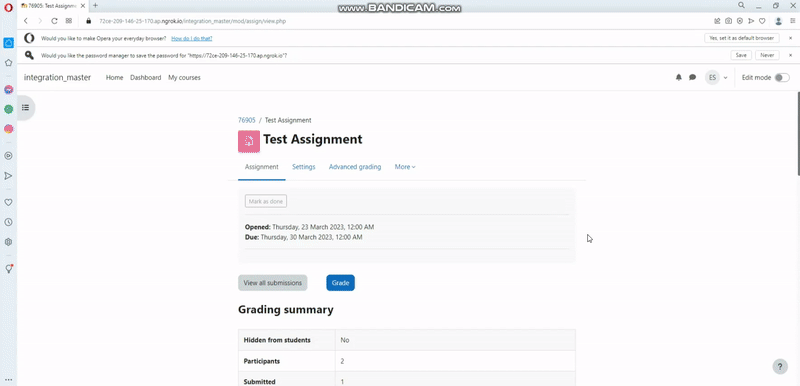Open Speed Dial start page grid
Viewport: 800px width, 386px height.
pyautogui.click(x=69, y=21)
